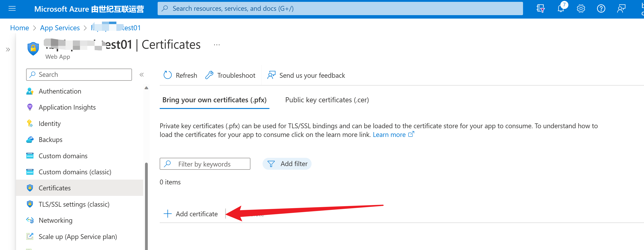Click the Add certificate button
Image resolution: width=644 pixels, height=250 pixels.
click(191, 214)
